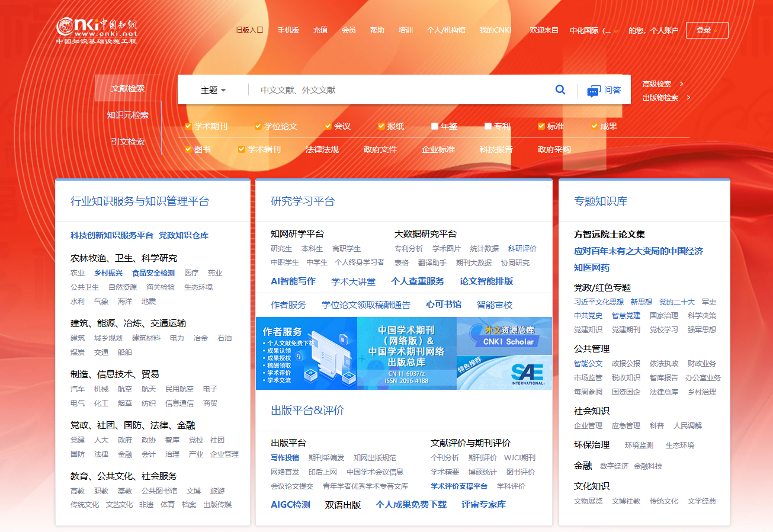Open 知医网药 link
Viewport: 773px width, 532px height.
592,268
